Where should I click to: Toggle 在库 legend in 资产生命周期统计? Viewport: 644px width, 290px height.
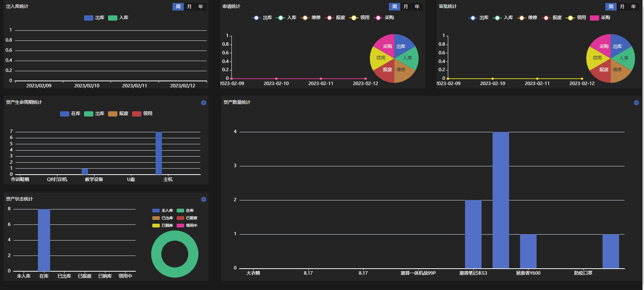pos(70,114)
